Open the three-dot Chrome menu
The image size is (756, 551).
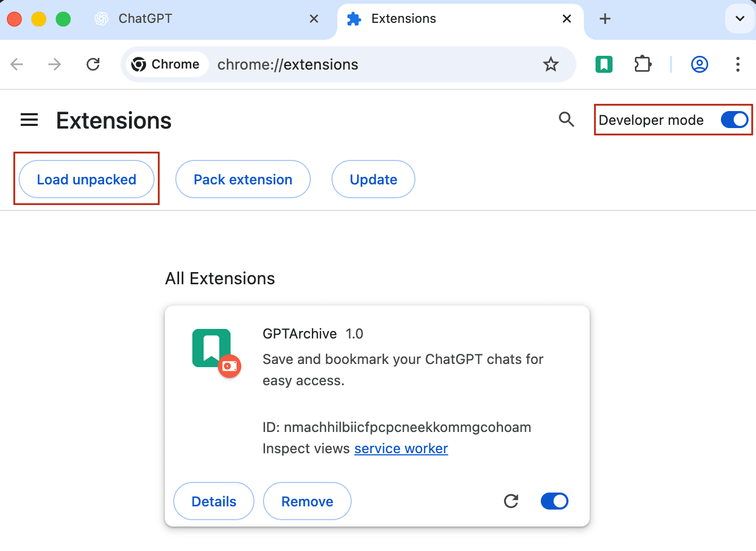point(738,64)
